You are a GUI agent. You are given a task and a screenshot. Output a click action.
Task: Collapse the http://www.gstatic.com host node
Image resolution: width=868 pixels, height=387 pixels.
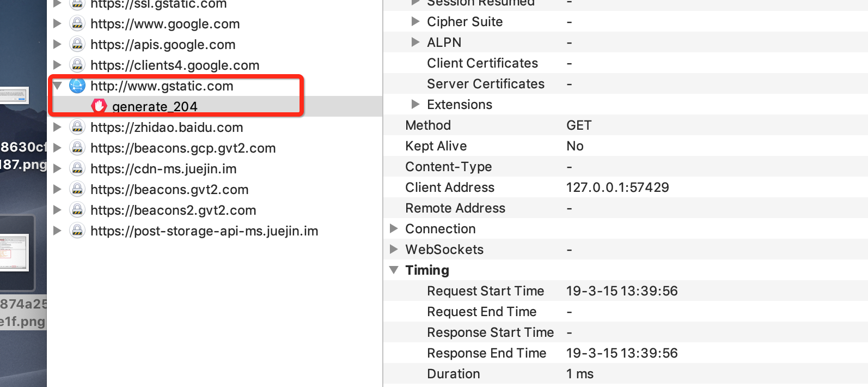(x=57, y=86)
